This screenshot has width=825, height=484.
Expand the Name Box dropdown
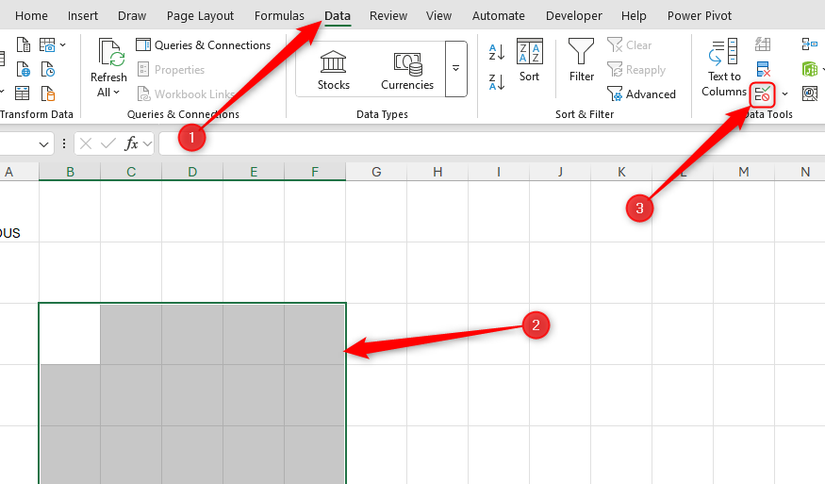(44, 144)
